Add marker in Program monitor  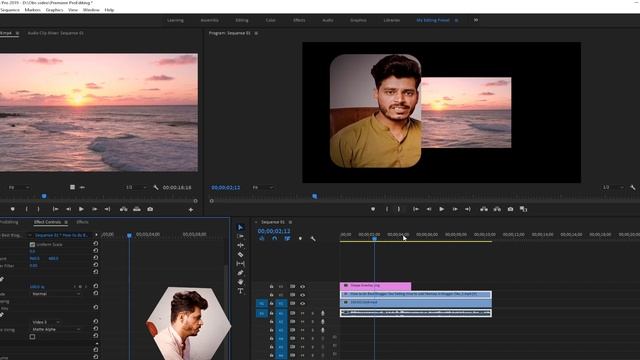click(373, 209)
